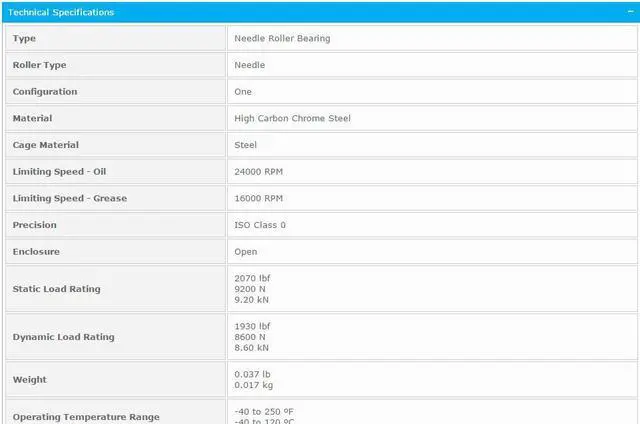
Task: Click the Configuration value One
Action: click(x=243, y=92)
